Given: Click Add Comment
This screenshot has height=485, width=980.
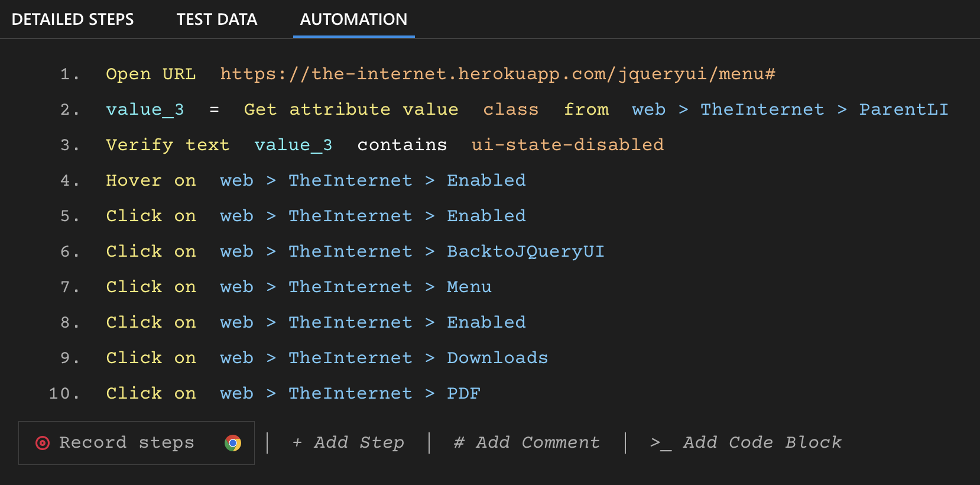Looking at the screenshot, I should pyautogui.click(x=527, y=442).
